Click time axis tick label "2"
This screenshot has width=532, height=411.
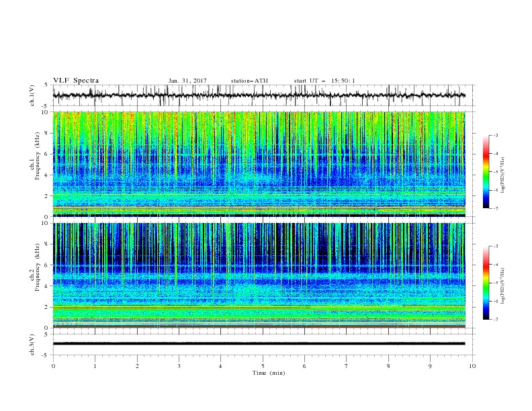[137, 366]
